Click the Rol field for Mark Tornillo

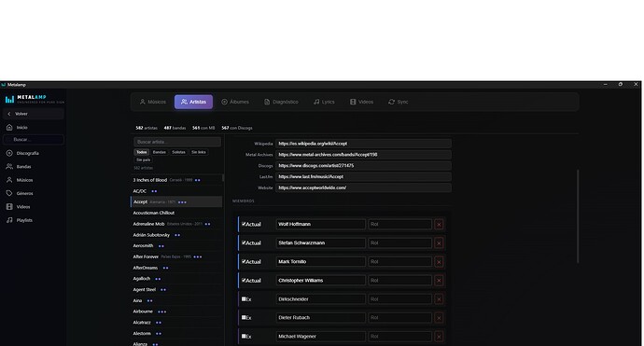tap(400, 261)
